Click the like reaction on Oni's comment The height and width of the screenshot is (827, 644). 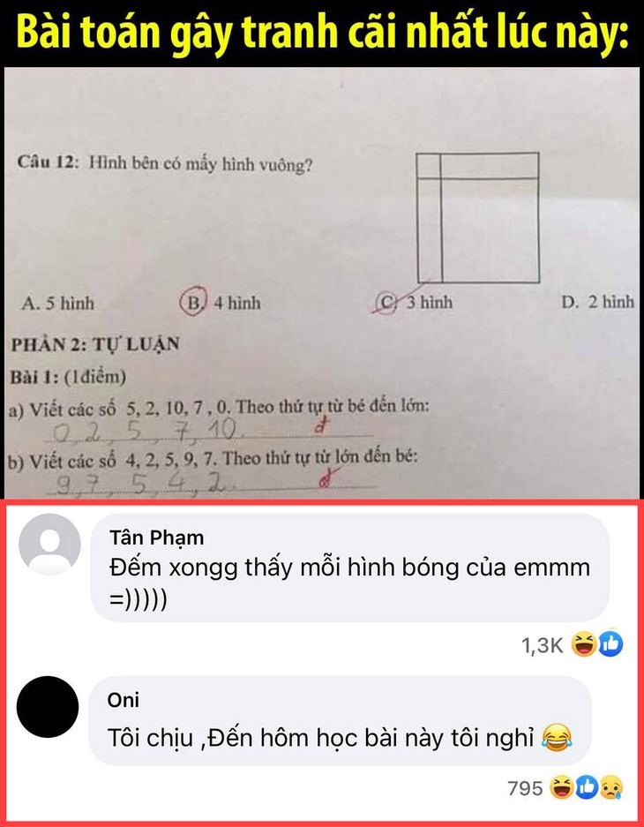[x=587, y=788]
